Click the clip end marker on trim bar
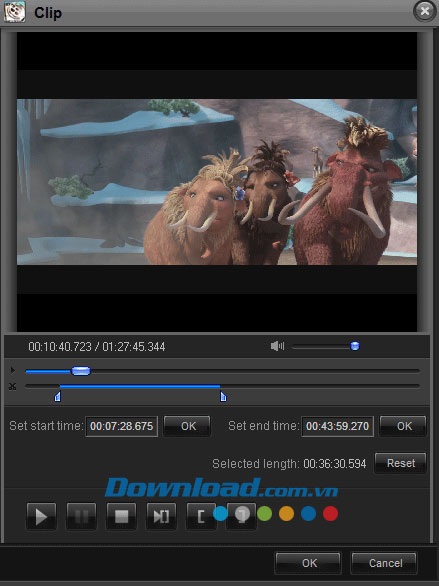The height and width of the screenshot is (586, 439). (x=223, y=396)
